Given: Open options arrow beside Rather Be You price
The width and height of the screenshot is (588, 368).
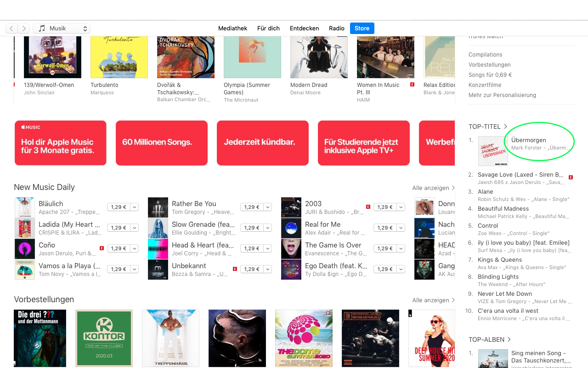Looking at the screenshot, I should click(267, 207).
